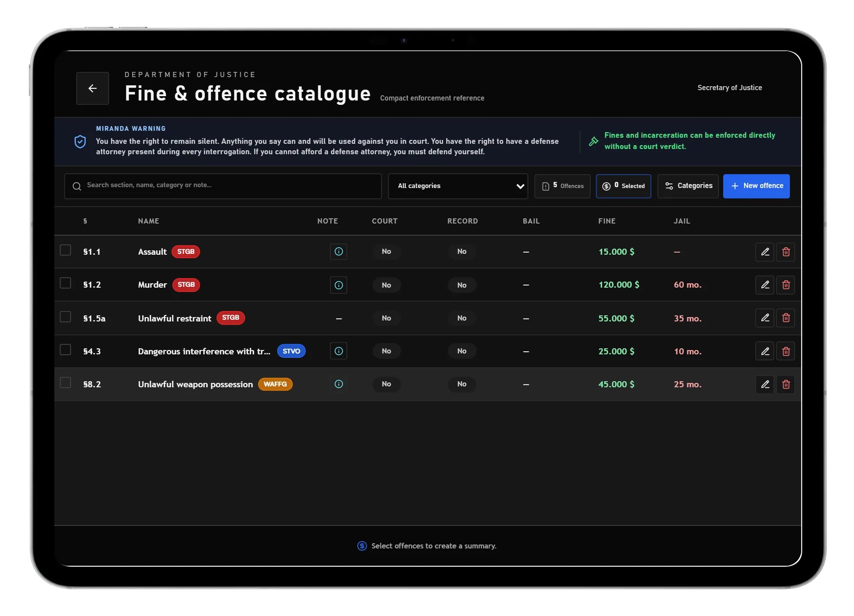The width and height of the screenshot is (854, 616).
Task: Check the §1.5a Unlawful restraint row
Action: click(65, 317)
